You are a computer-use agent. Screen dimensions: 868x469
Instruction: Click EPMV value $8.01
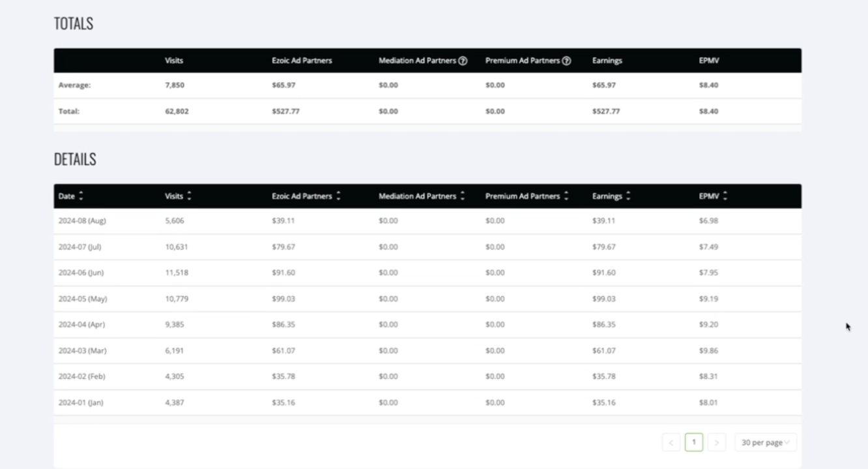click(708, 402)
